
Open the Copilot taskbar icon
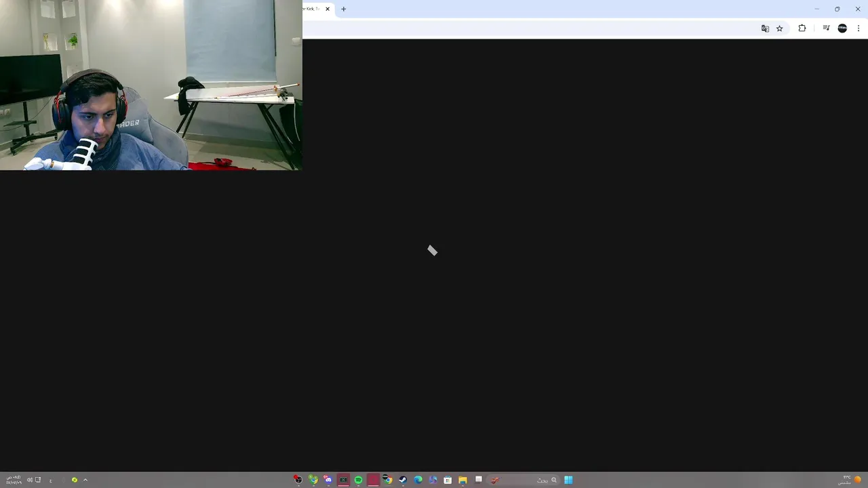point(433,480)
